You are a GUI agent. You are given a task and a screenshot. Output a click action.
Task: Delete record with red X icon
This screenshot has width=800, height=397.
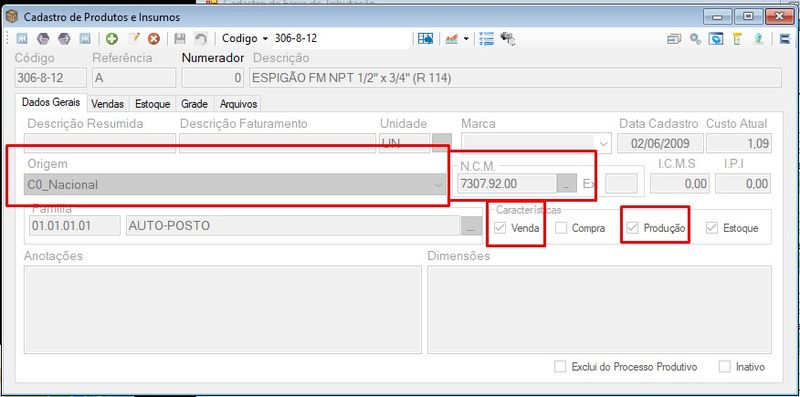pos(154,39)
